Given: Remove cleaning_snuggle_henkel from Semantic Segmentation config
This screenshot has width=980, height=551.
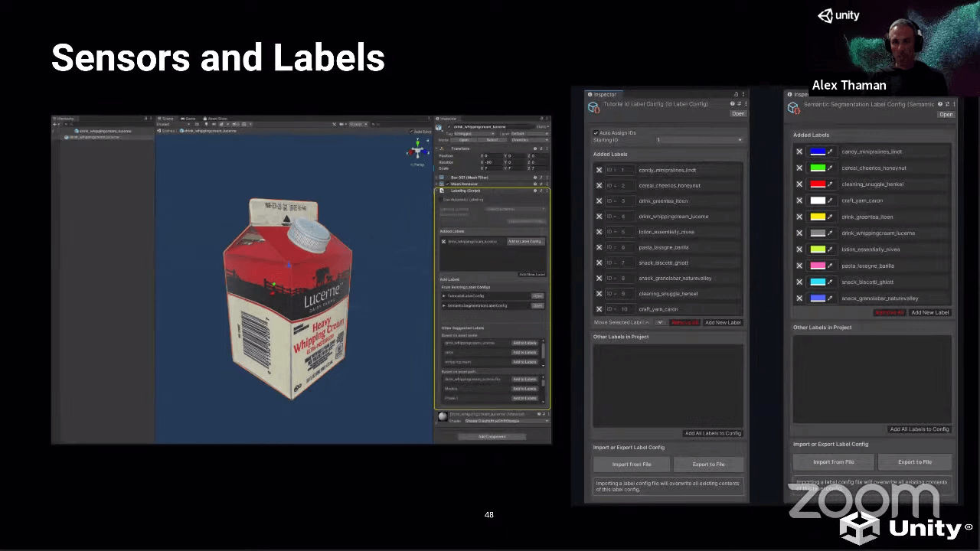Looking at the screenshot, I should coord(799,184).
